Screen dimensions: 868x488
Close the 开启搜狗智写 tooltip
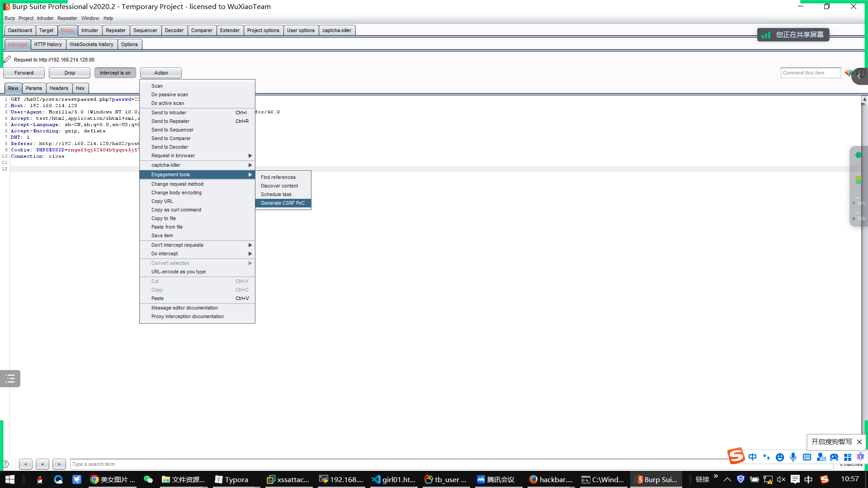pyautogui.click(x=859, y=442)
